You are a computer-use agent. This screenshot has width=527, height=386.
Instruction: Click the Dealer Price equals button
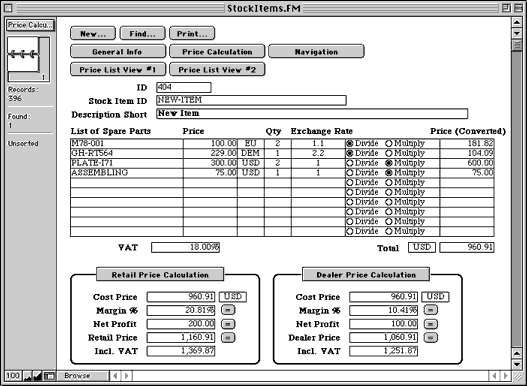coord(431,337)
